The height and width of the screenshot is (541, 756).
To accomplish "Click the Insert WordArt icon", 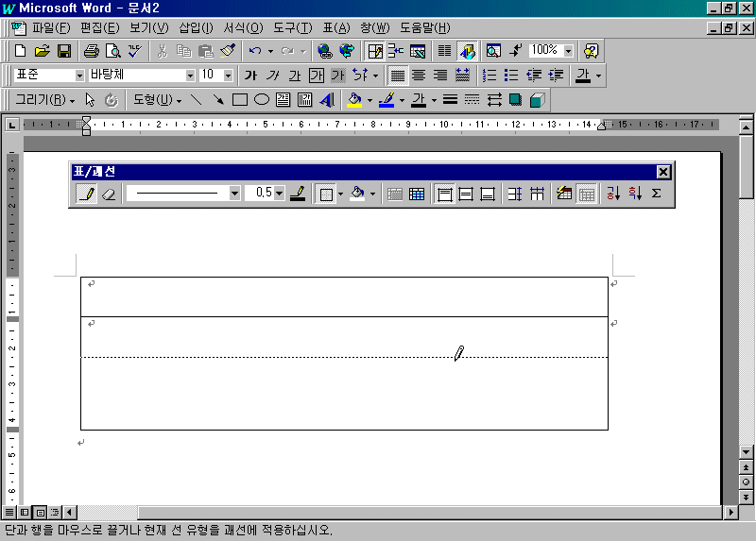I will [327, 99].
